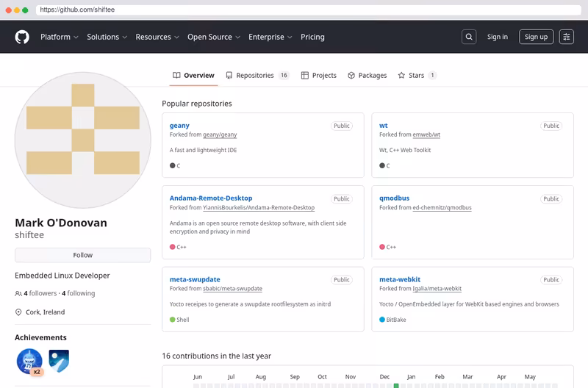Click the Public label on meta-webkit card
Screen dimensions: 588x388
coord(551,280)
